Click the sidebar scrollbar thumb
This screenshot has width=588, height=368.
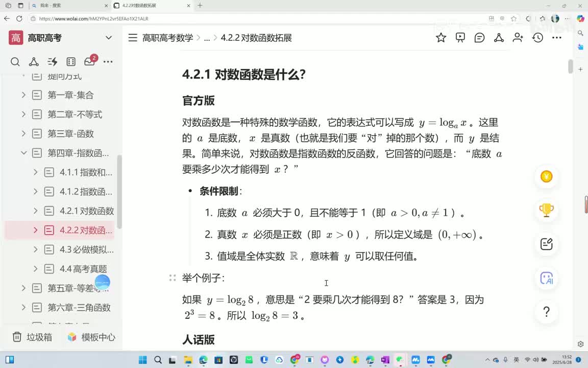click(x=119, y=192)
